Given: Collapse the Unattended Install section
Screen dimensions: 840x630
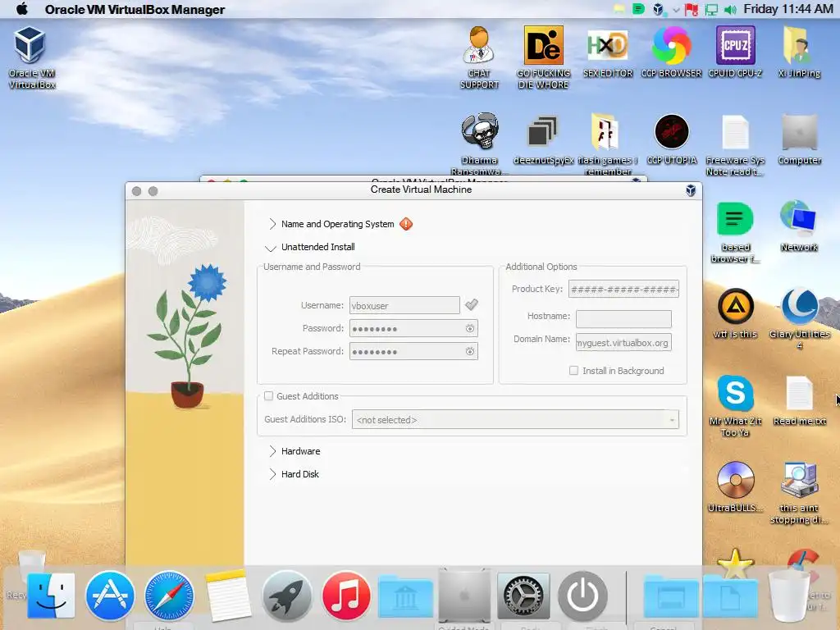Looking at the screenshot, I should 271,248.
